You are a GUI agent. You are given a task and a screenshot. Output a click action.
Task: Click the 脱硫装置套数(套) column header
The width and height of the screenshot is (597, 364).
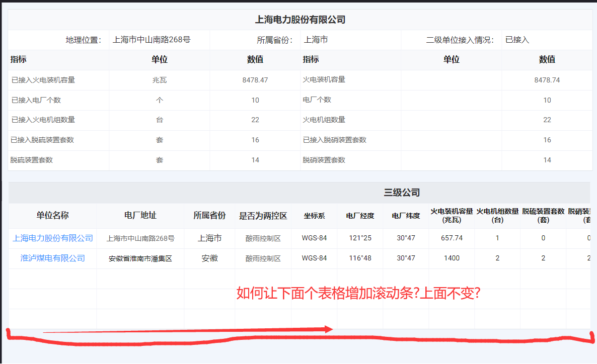543,216
